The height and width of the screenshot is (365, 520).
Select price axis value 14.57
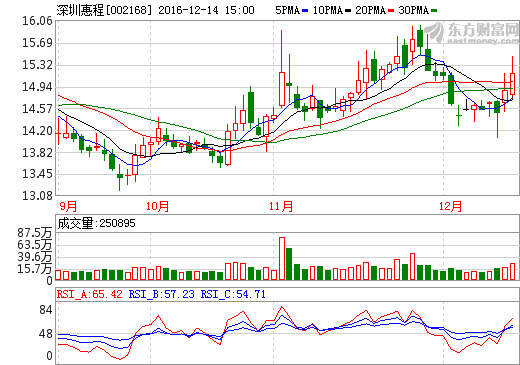[37, 109]
